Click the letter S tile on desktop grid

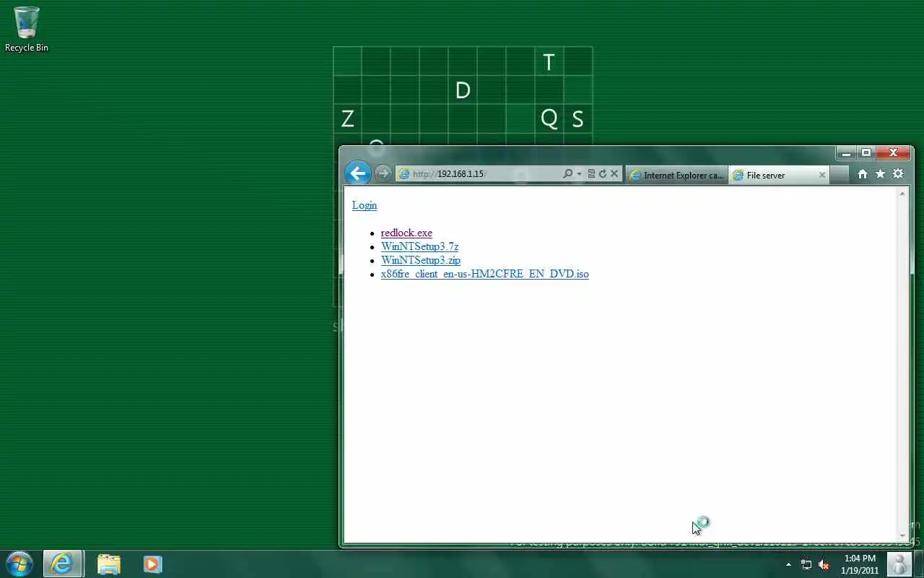pos(577,118)
